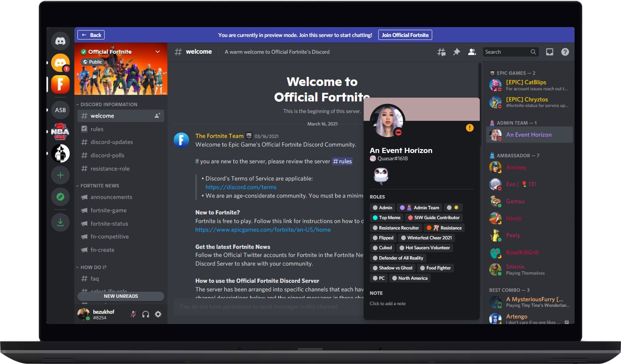This screenshot has height=364, width=621.
Task: Select member Gemsu
Action: click(530, 202)
